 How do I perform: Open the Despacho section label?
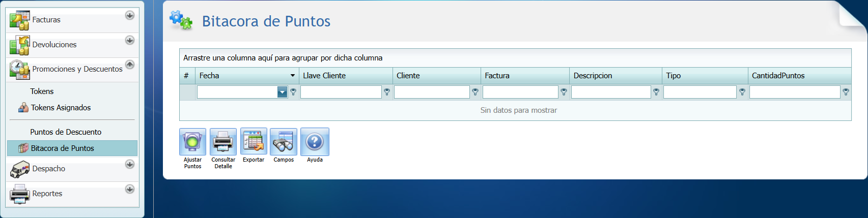point(49,169)
